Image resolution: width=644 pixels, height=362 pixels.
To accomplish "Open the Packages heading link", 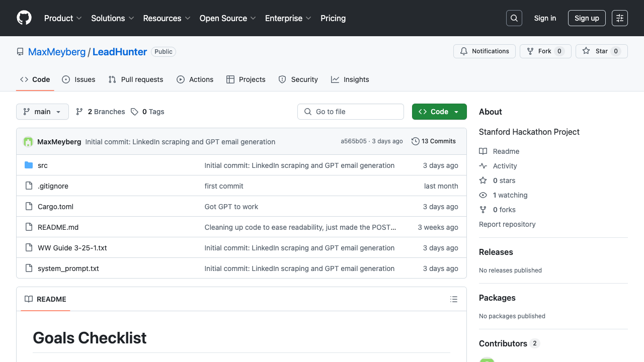I will [x=497, y=298].
